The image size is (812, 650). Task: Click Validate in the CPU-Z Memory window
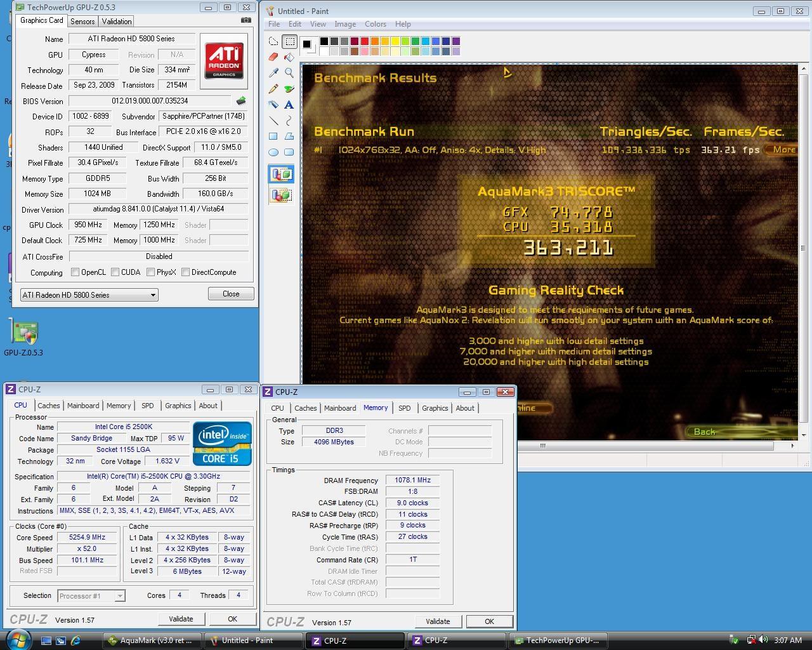tap(438, 621)
